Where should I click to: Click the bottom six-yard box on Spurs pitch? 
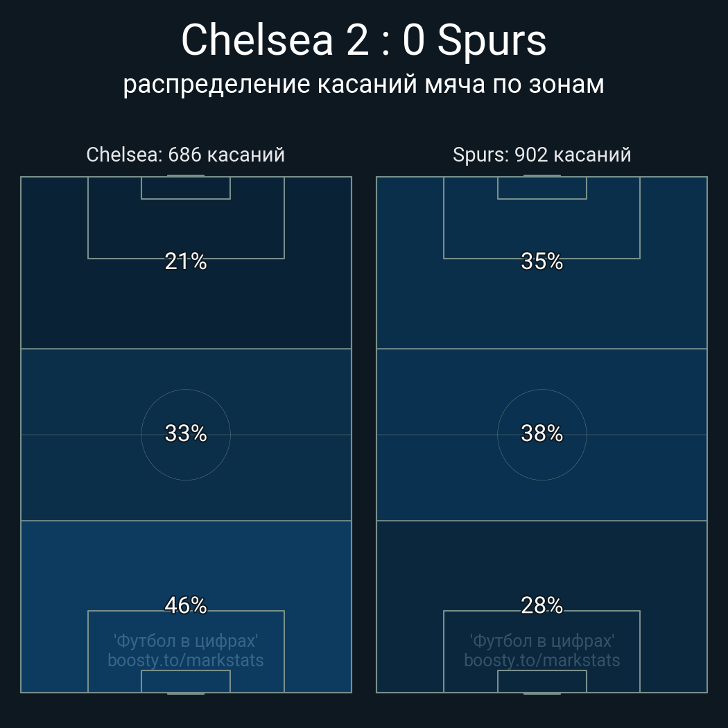(x=541, y=682)
